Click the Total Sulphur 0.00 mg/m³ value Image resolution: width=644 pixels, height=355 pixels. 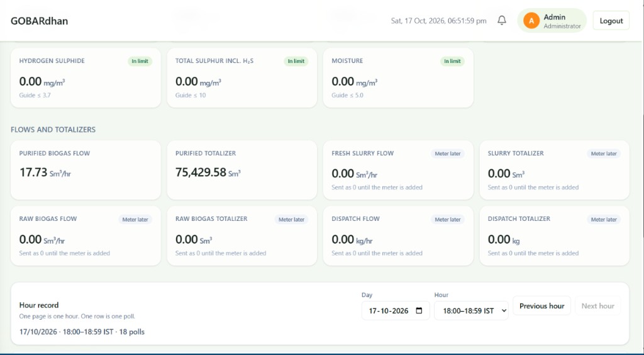coord(198,82)
